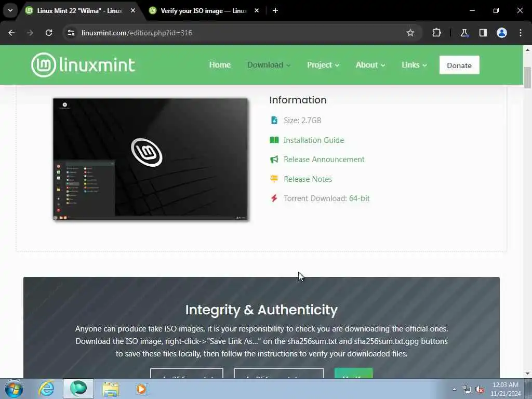Image resolution: width=532 pixels, height=399 pixels.
Task: Close the Verify your ISO image tab
Action: [x=257, y=10]
